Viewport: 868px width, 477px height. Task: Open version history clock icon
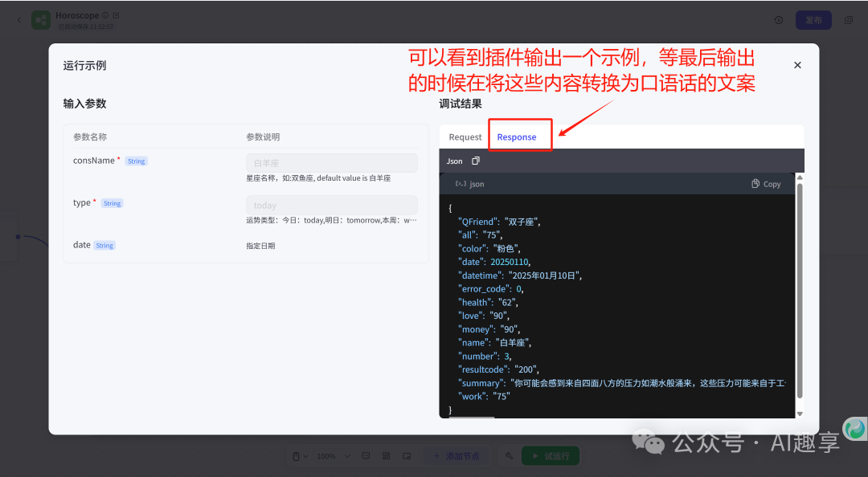coord(778,20)
